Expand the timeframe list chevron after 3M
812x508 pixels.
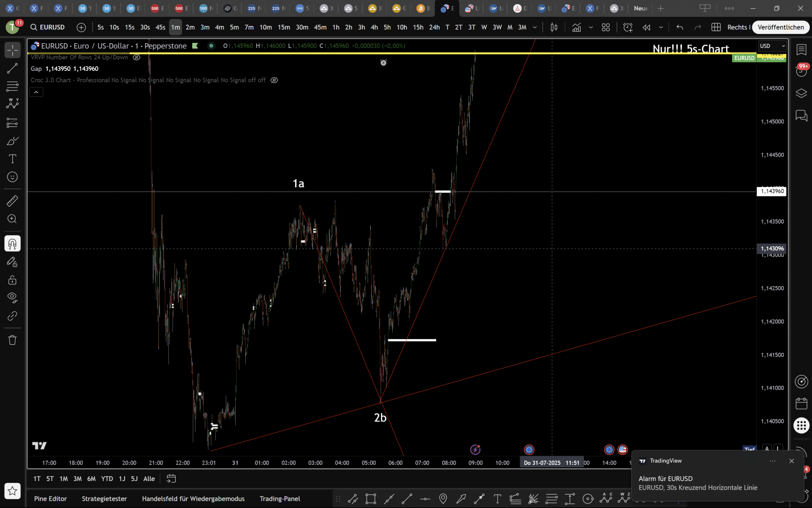(535, 27)
